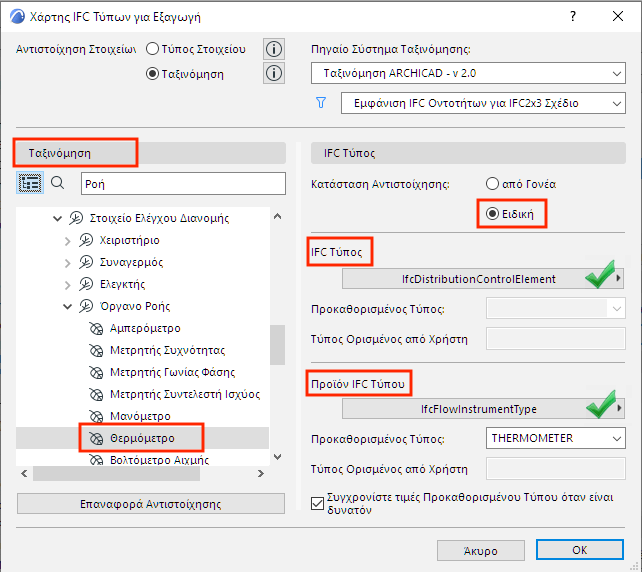The image size is (642, 572).
Task: Click user-defined type field under IFC Τύπος
Action: (556, 339)
